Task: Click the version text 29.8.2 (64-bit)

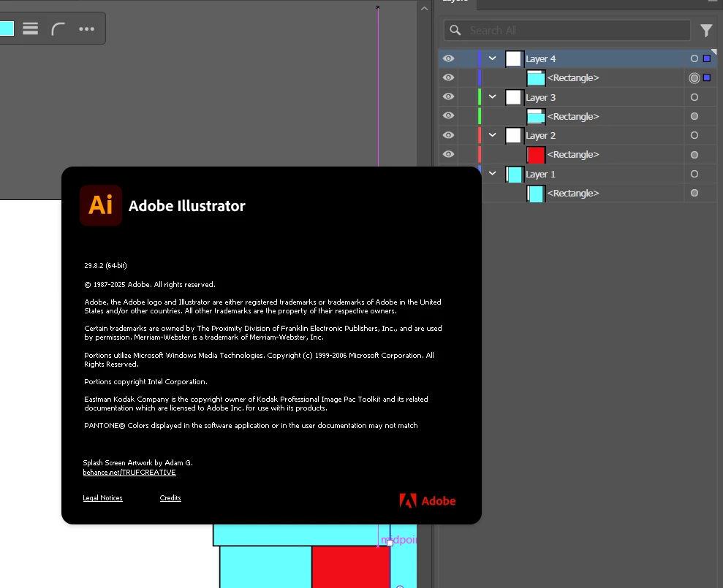Action: [105, 265]
